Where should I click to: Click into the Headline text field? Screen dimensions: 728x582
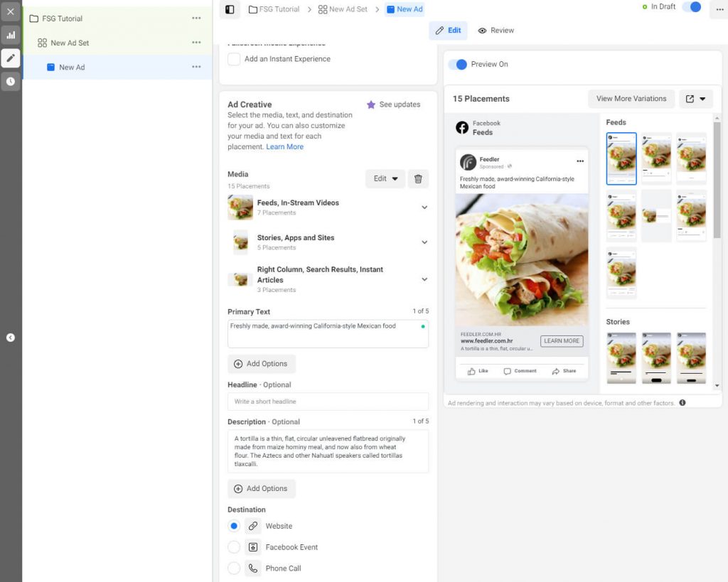point(328,402)
